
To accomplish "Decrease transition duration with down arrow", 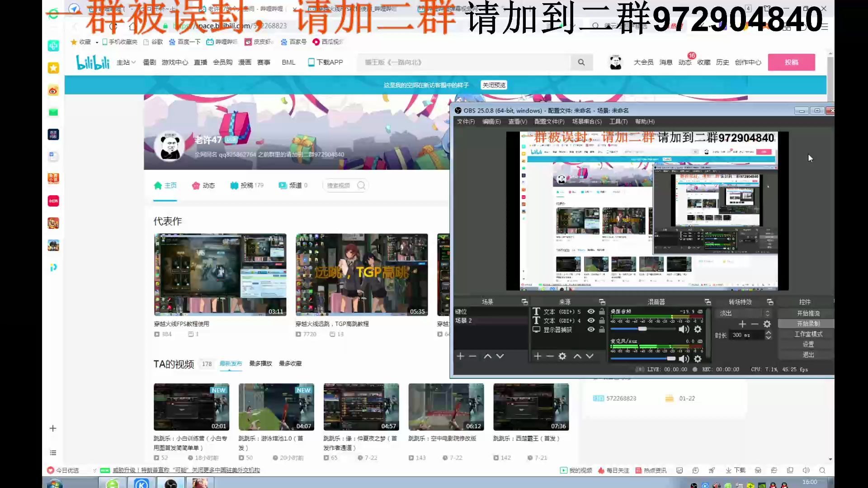I will tap(768, 338).
